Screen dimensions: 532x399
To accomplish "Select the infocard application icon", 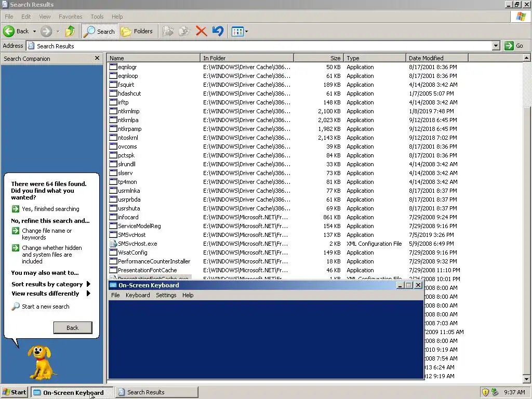I will point(113,217).
